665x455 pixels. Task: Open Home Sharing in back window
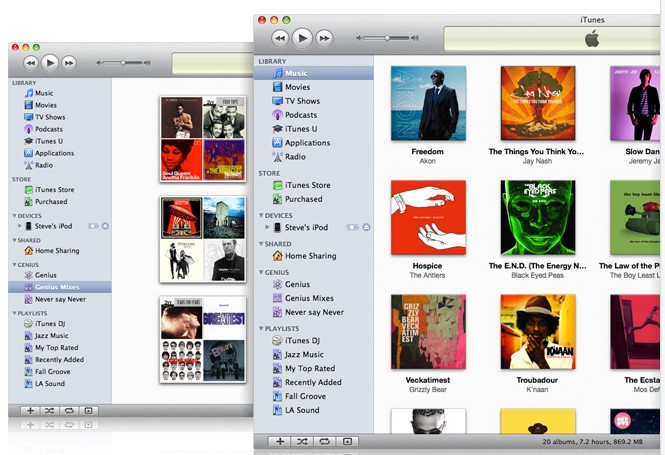tap(60, 251)
